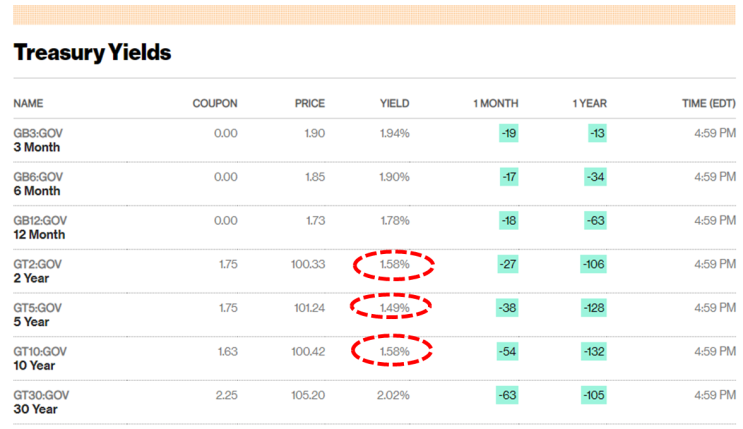743x429 pixels.
Task: Click the -132 one-year change
Action: 594,351
